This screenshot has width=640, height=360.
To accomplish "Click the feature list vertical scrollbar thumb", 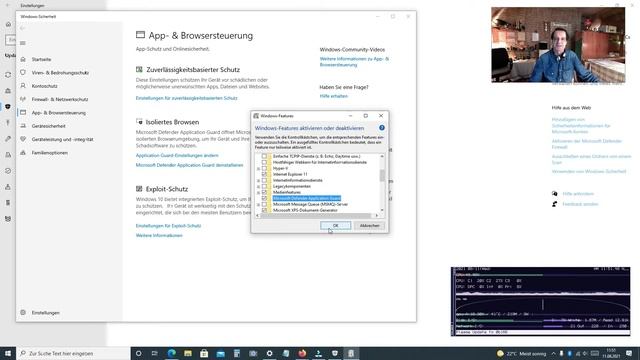I will 382,176.
